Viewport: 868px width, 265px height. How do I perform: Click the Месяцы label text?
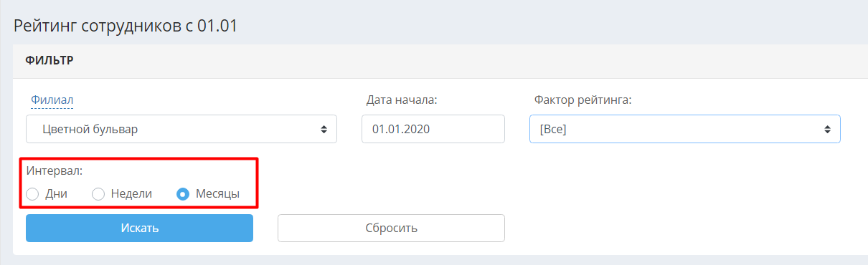pyautogui.click(x=217, y=194)
